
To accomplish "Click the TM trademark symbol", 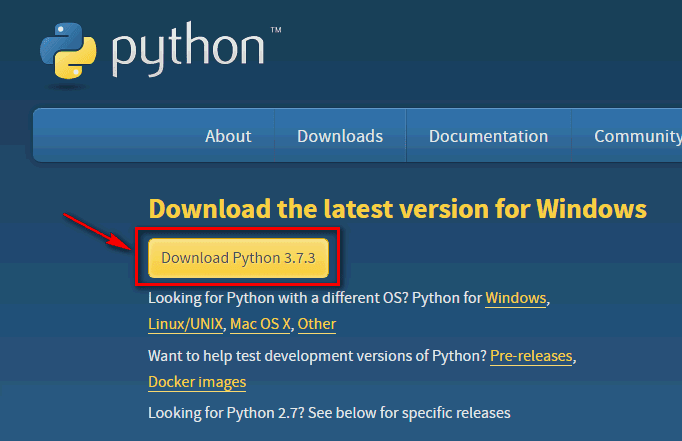I will coord(276,30).
